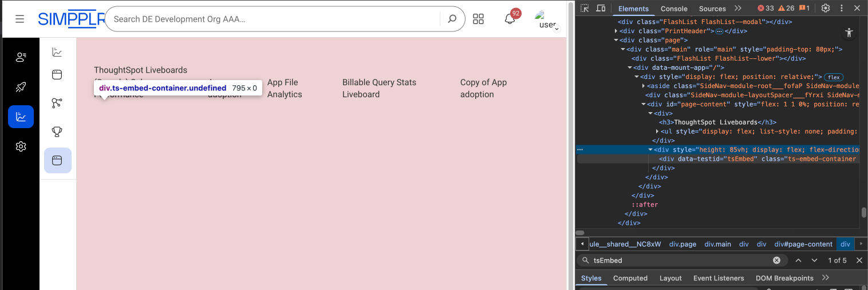Select the rocket icon in black sidebar
The image size is (868, 290).
[x=21, y=87]
